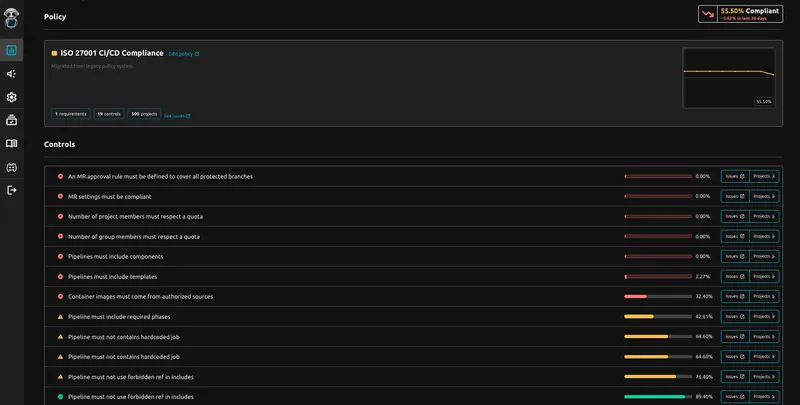This screenshot has height=405, width=800.
Task: Open Projects for Number of group members quota
Action: point(764,236)
